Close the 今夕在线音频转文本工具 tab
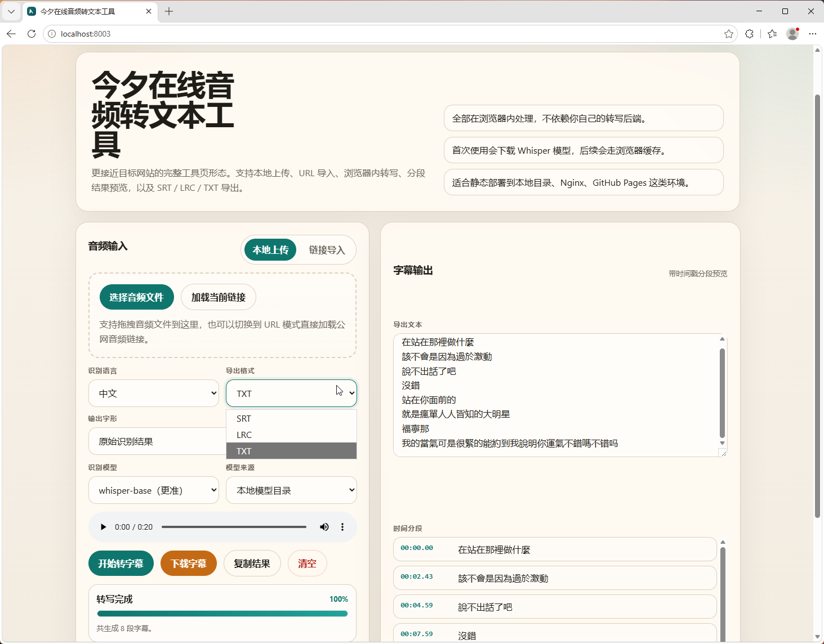Viewport: 824px width, 644px height. (x=149, y=11)
